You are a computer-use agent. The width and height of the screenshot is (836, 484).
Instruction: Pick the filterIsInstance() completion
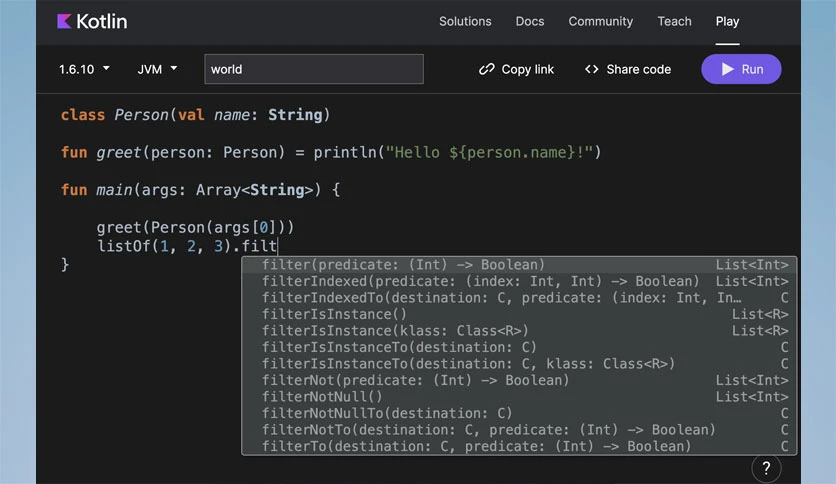[519, 314]
